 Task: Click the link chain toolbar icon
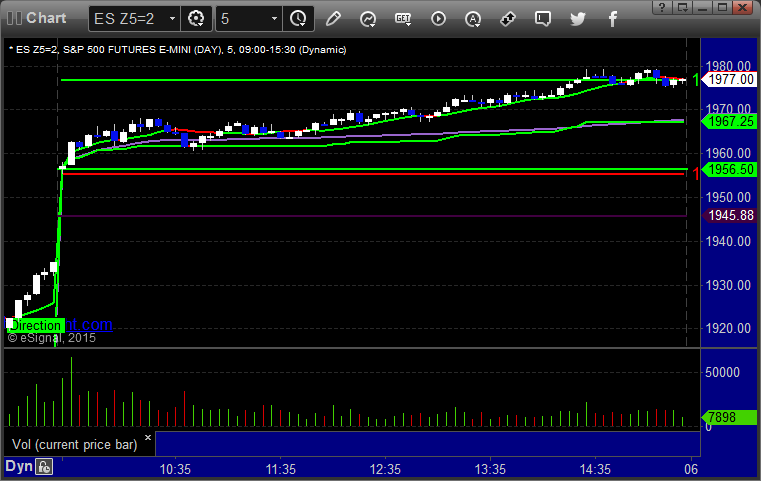click(x=508, y=18)
